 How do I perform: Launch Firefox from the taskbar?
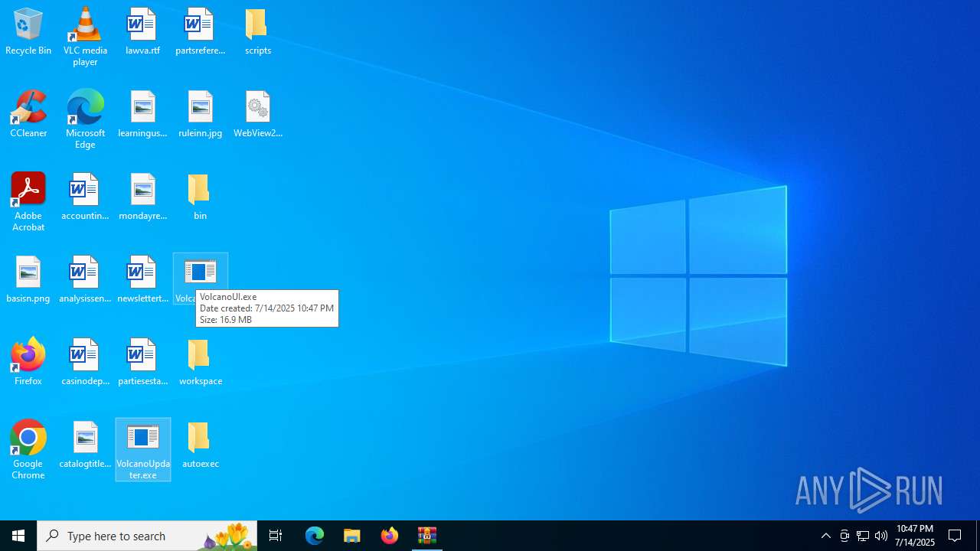(x=390, y=536)
